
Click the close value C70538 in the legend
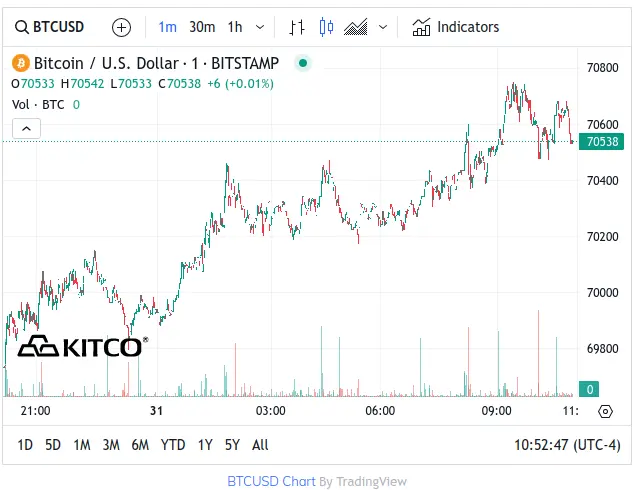point(180,84)
